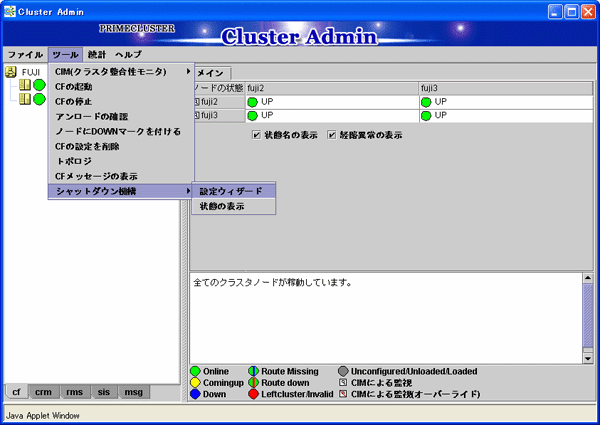Click the message pane scrollbar thumb
600x425 pixels.
coord(588,316)
